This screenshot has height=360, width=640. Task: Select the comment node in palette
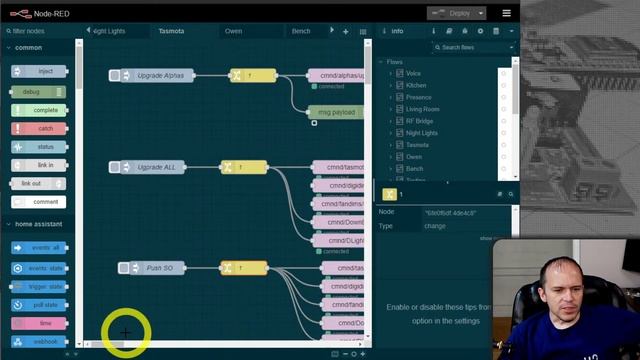(x=39, y=202)
